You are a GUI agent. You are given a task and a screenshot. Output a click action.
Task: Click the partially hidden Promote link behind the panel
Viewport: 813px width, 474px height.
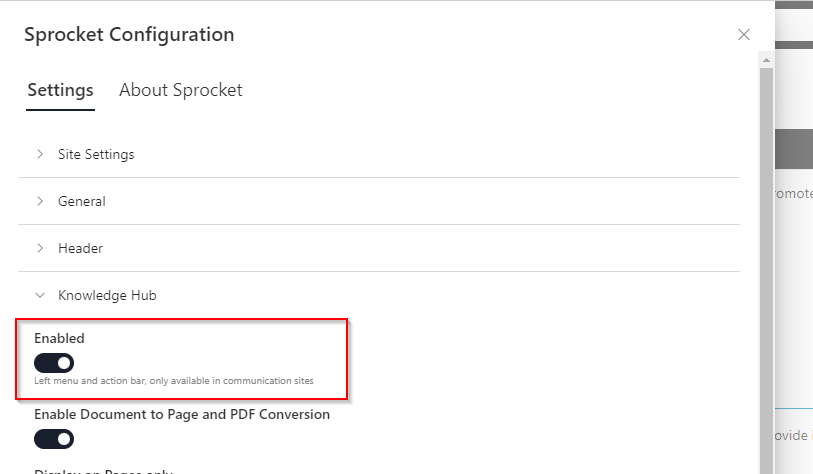click(793, 193)
